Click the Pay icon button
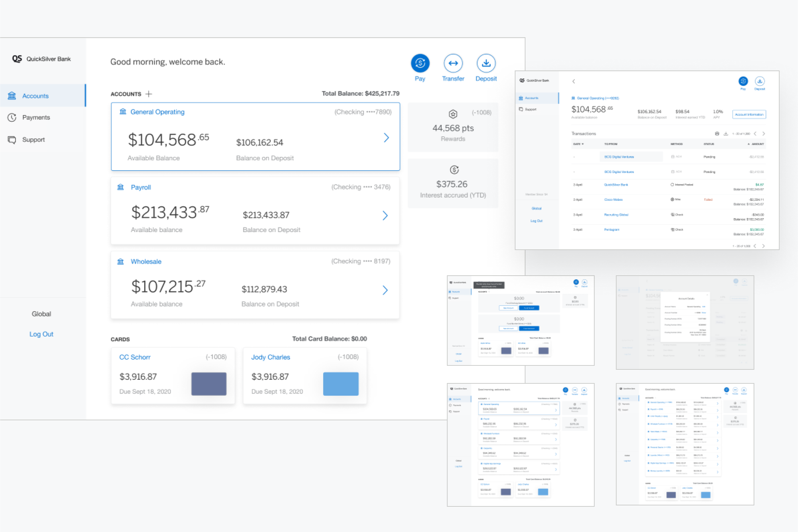This screenshot has height=532, width=798. coord(420,63)
